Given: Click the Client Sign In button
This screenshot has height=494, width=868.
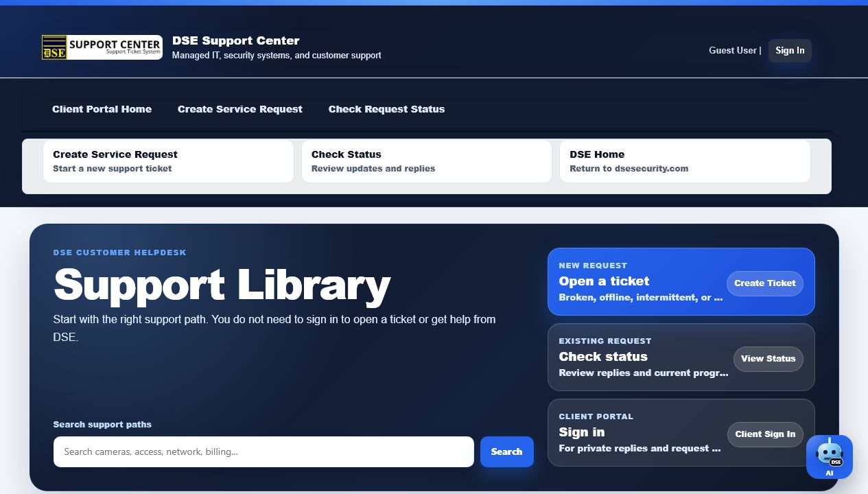Looking at the screenshot, I should (x=765, y=434).
